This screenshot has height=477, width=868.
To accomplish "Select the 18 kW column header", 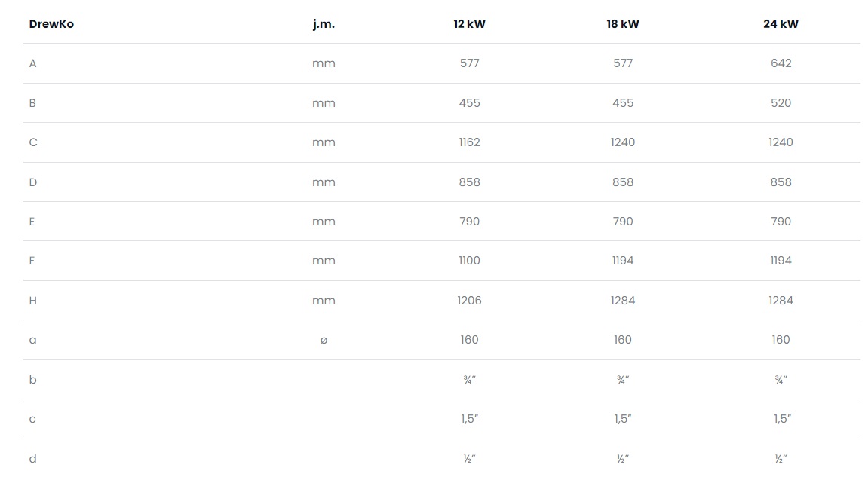I will pos(623,24).
